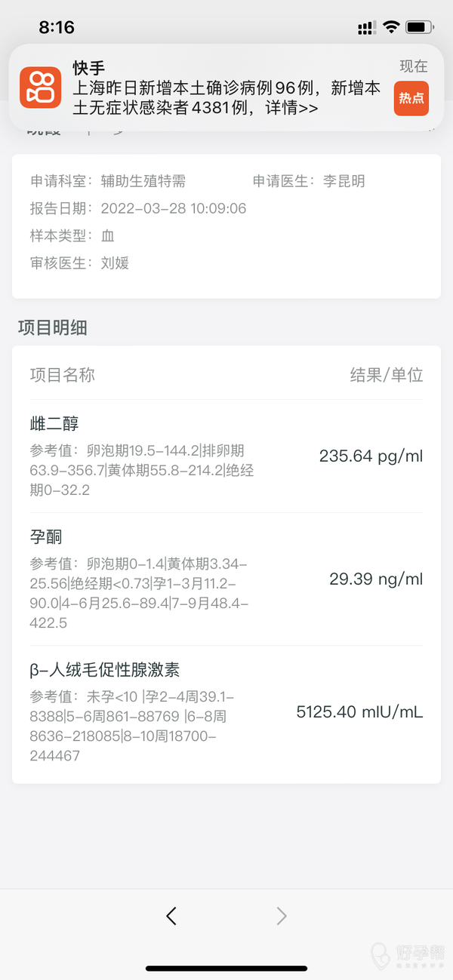Tap the forward right chevron arrow
The width and height of the screenshot is (453, 980).
(x=282, y=916)
